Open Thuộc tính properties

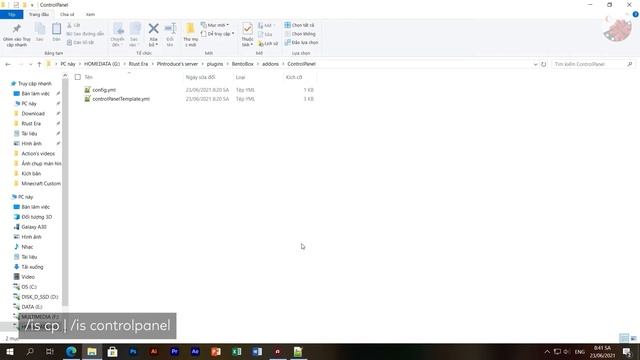247,35
